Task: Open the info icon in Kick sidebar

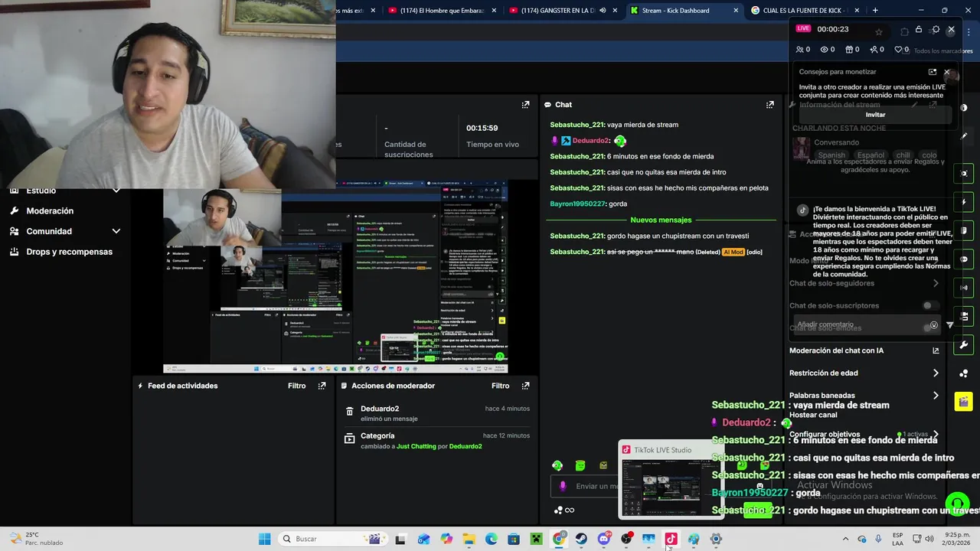Action: click(964, 108)
